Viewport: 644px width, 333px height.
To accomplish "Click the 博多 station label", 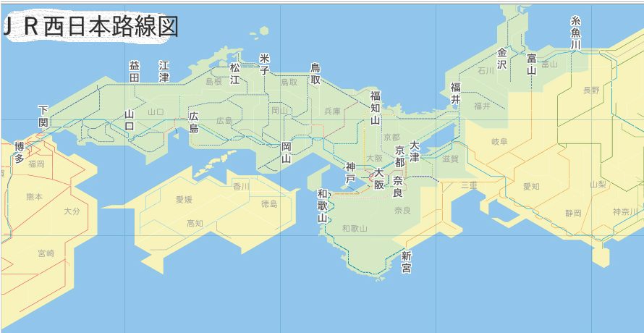I will pos(20,153).
